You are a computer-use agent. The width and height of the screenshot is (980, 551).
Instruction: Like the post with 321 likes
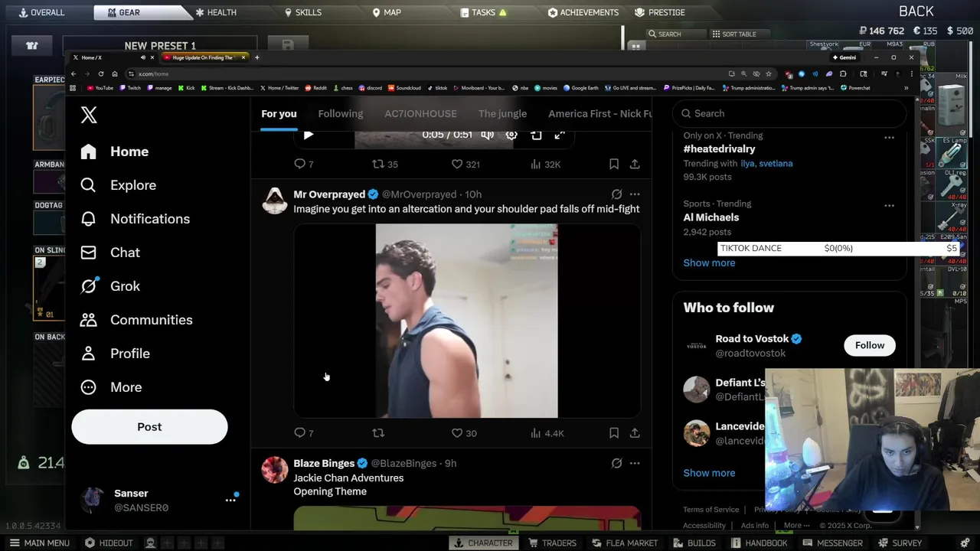coord(465,164)
